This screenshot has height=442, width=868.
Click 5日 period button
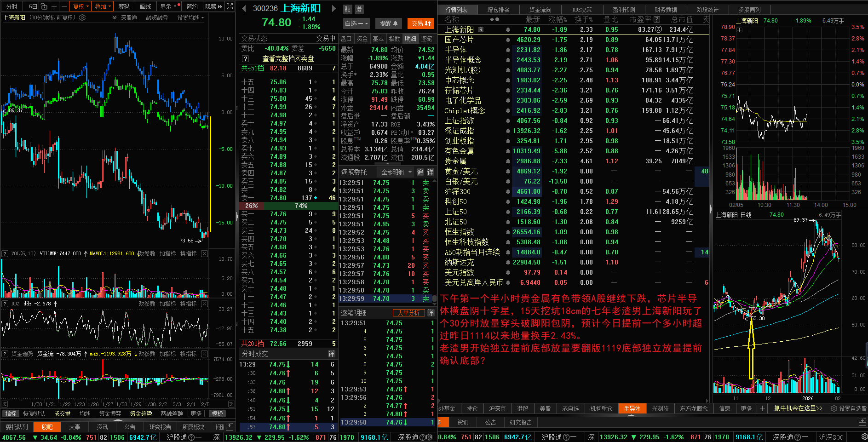click(x=33, y=6)
